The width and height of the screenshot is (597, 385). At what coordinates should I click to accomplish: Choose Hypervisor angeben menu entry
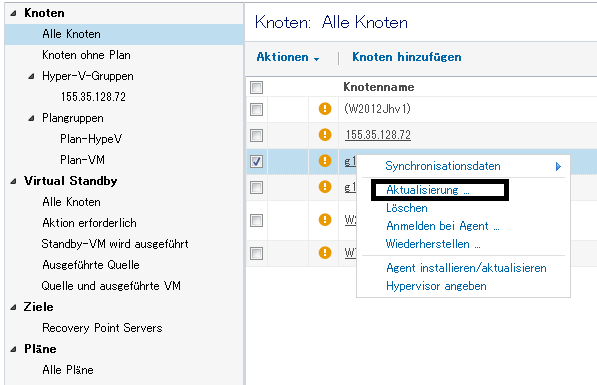tap(436, 286)
